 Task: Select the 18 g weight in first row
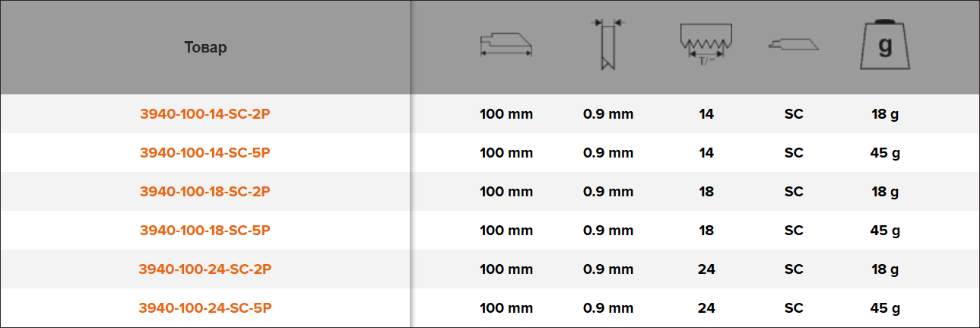pyautogui.click(x=885, y=114)
